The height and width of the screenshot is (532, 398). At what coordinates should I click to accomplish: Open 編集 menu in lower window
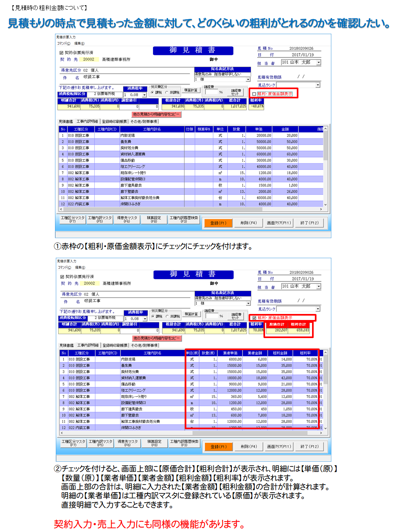pos(80,267)
